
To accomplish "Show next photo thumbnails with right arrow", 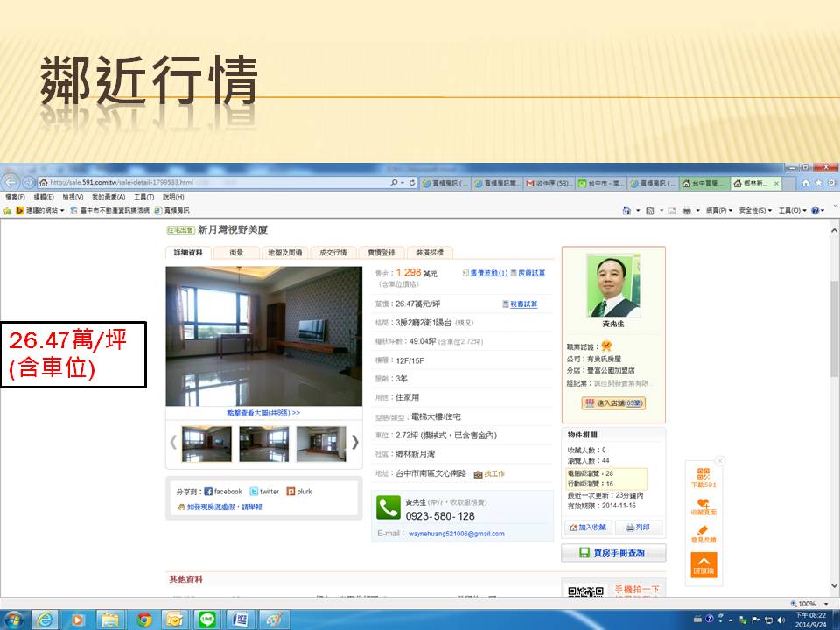I will pyautogui.click(x=354, y=442).
